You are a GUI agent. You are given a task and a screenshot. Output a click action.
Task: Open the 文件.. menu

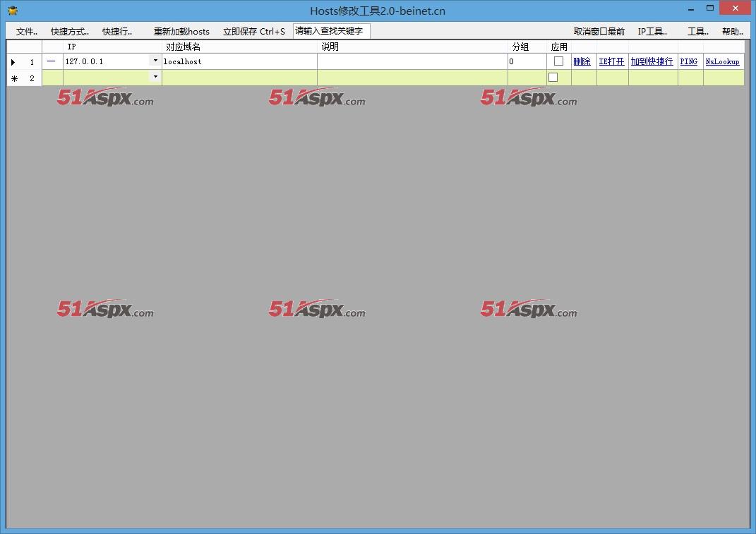27,32
